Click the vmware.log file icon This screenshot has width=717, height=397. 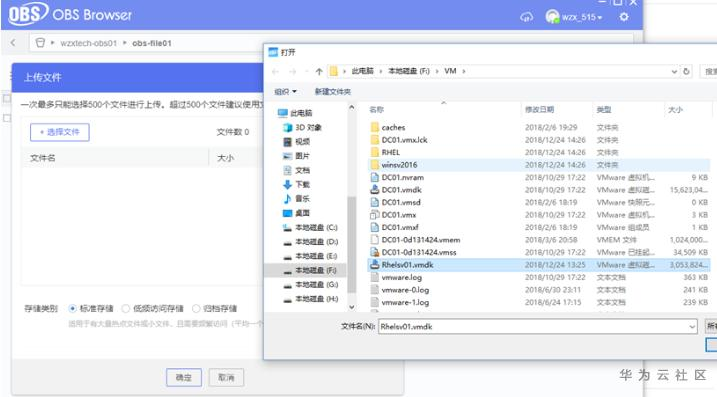375,277
